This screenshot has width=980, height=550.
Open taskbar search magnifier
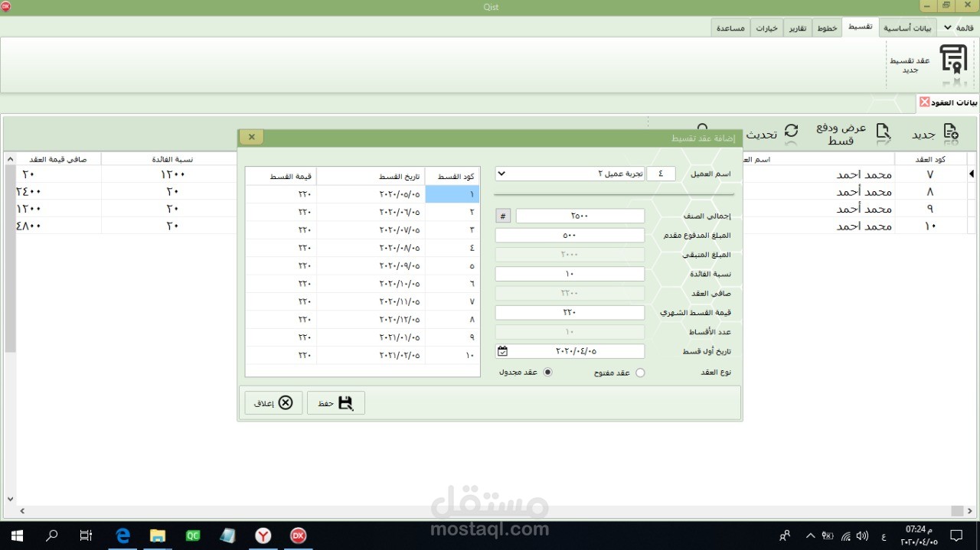[x=52, y=535]
